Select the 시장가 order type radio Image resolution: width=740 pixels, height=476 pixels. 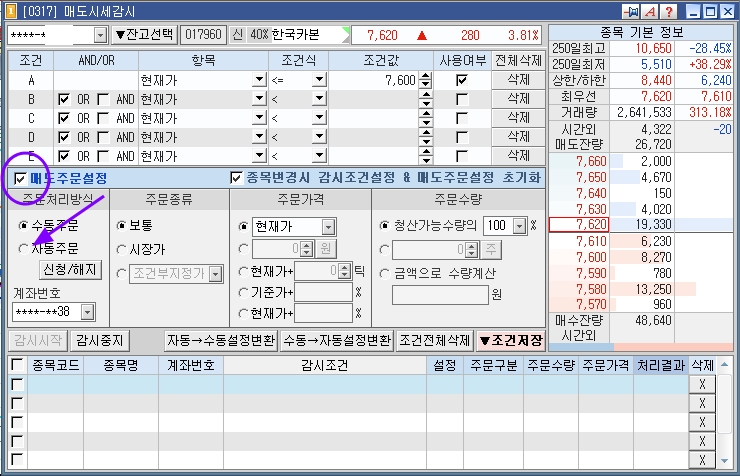pyautogui.click(x=121, y=249)
